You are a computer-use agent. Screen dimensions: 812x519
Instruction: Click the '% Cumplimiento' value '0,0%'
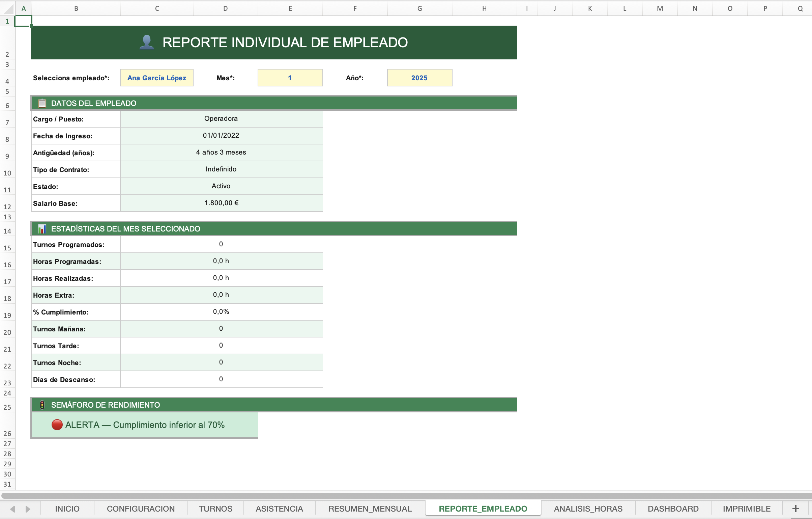tap(221, 312)
